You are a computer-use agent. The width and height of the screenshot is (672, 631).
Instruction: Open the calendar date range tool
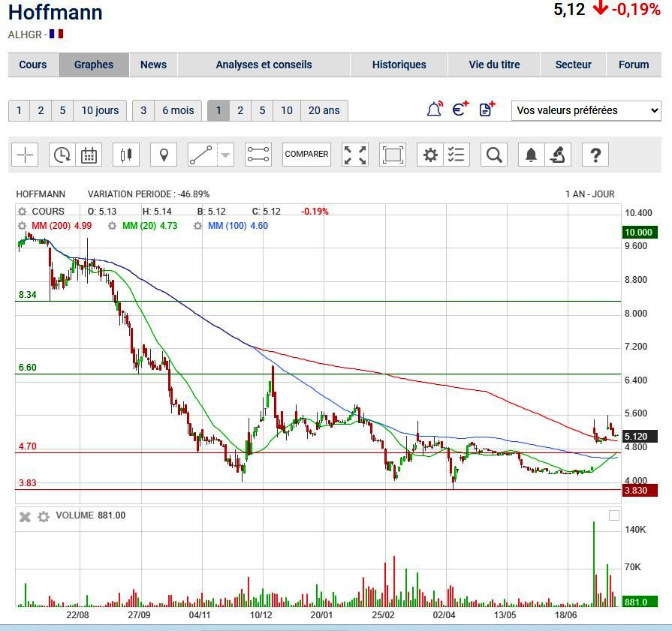[x=89, y=155]
